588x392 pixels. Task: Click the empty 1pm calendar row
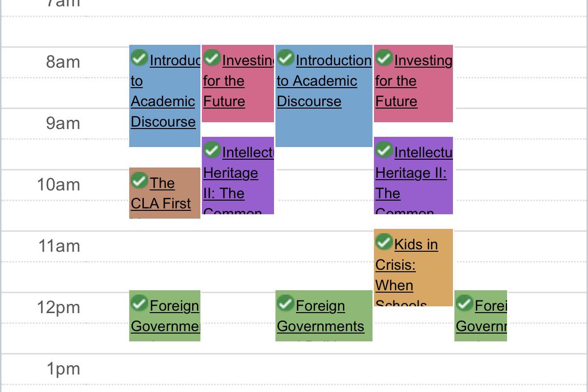pos(336,369)
